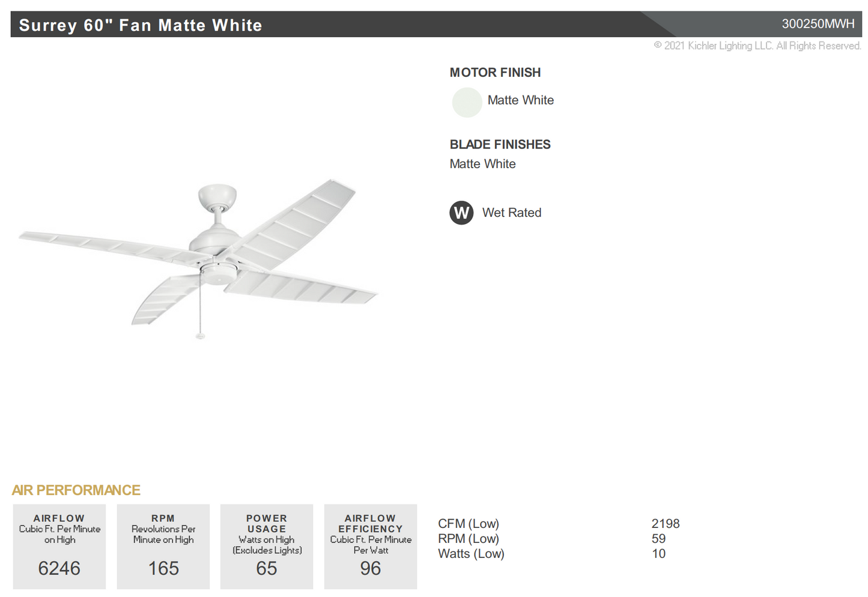Click the Airflow Efficiency 96 tile
This screenshot has height=597, width=868.
coord(371,546)
